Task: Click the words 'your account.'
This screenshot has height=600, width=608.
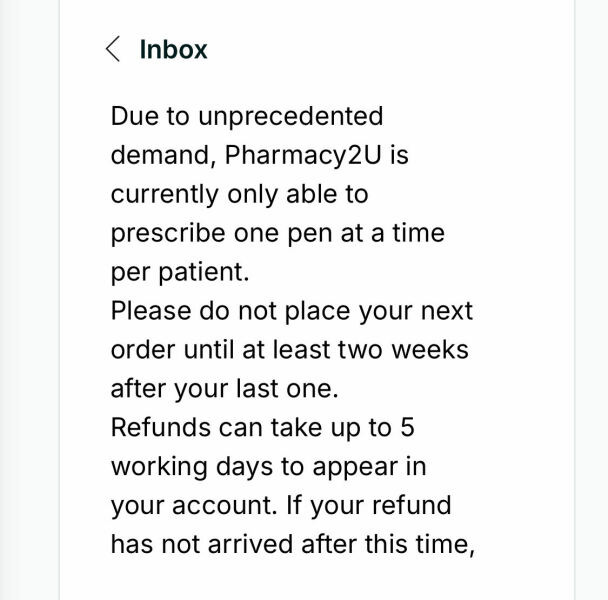Action: [193, 506]
